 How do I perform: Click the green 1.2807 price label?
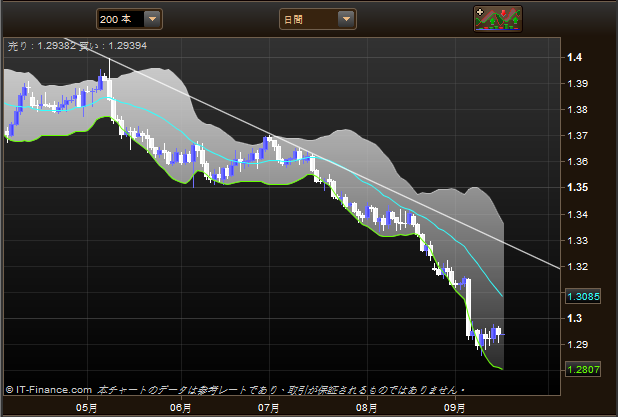coord(583,370)
